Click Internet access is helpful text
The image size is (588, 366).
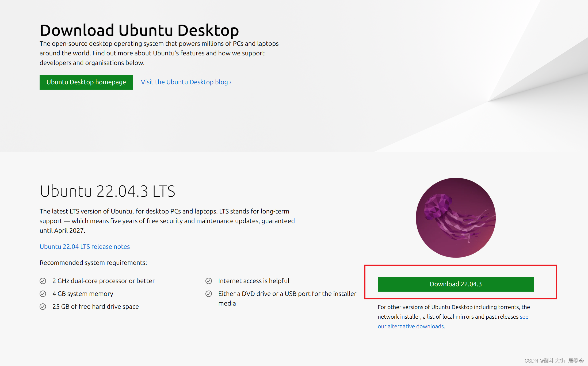[x=254, y=281]
